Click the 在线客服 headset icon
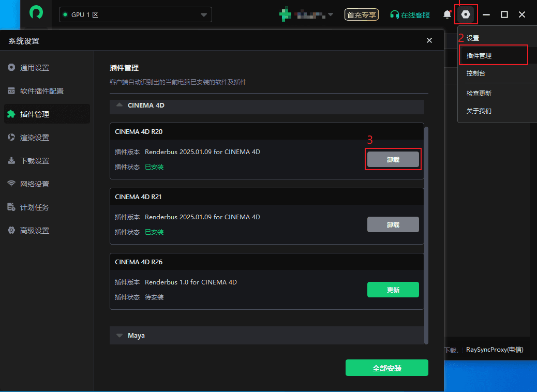The width and height of the screenshot is (537, 392). (x=394, y=14)
